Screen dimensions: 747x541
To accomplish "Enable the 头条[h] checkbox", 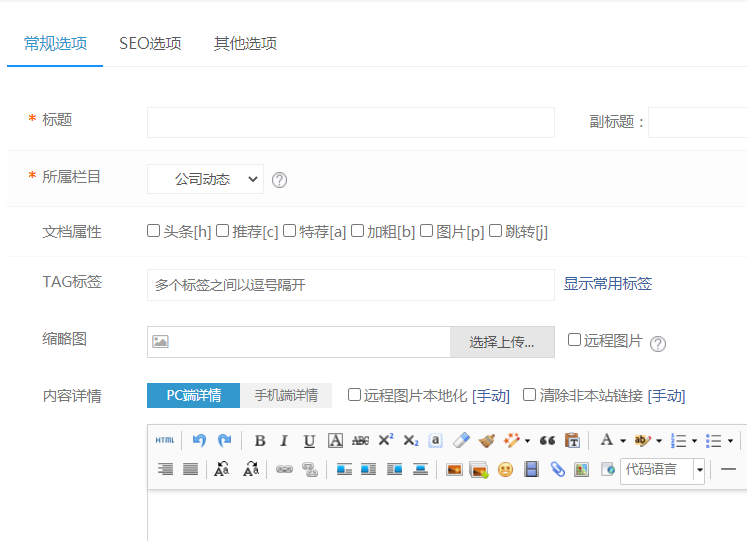I will (x=154, y=231).
